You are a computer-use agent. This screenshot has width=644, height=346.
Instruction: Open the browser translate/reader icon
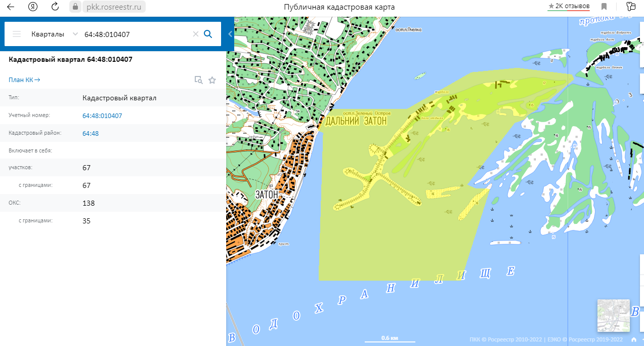click(631, 7)
